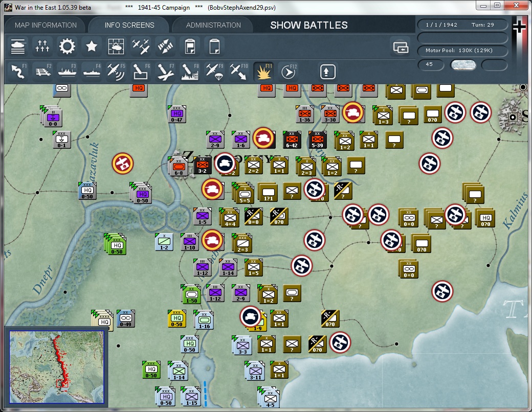Select the white unit labeled 0-1
The width and height of the screenshot is (532, 412).
click(x=62, y=140)
